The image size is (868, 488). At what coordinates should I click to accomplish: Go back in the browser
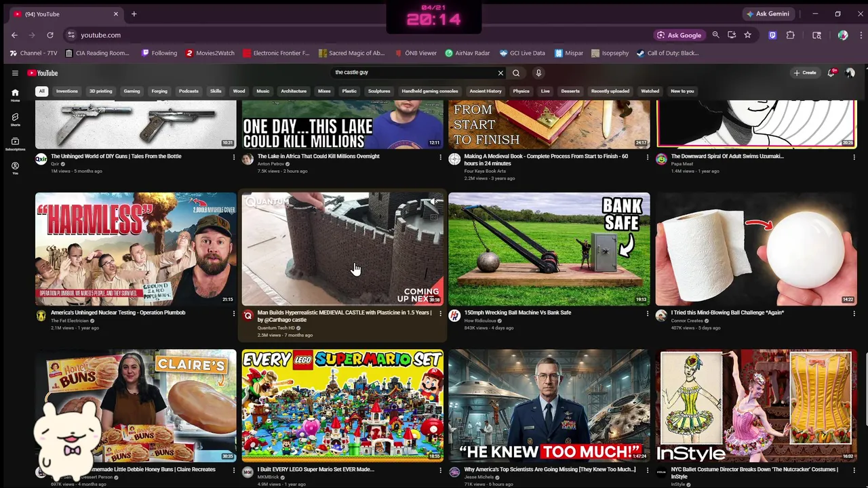(x=14, y=35)
